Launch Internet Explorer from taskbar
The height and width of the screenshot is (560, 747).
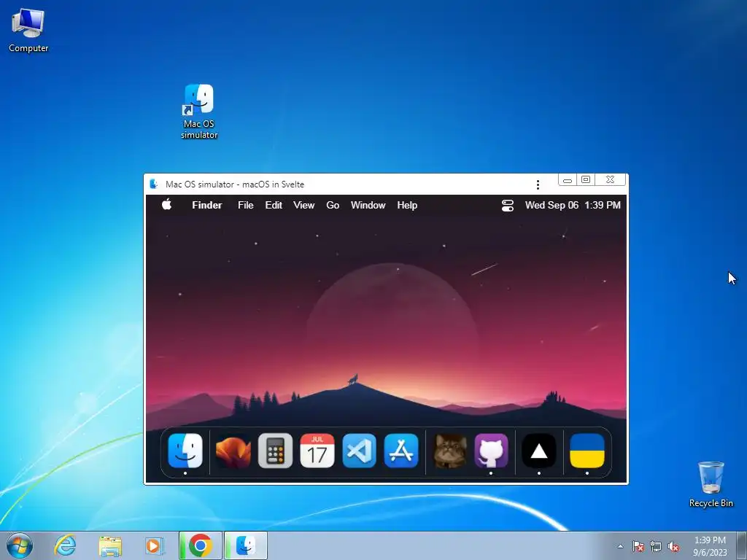point(65,545)
